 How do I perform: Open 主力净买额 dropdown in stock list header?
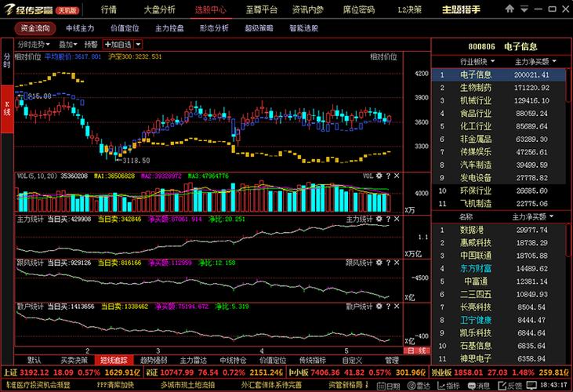[532, 217]
